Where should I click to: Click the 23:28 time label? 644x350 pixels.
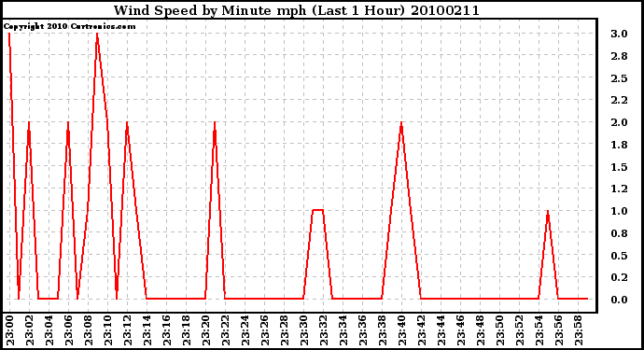(285, 330)
